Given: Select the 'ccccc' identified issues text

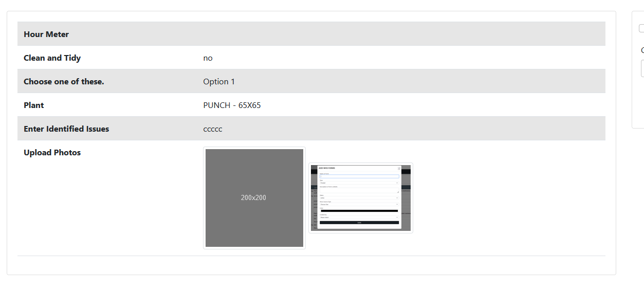Looking at the screenshot, I should [213, 129].
